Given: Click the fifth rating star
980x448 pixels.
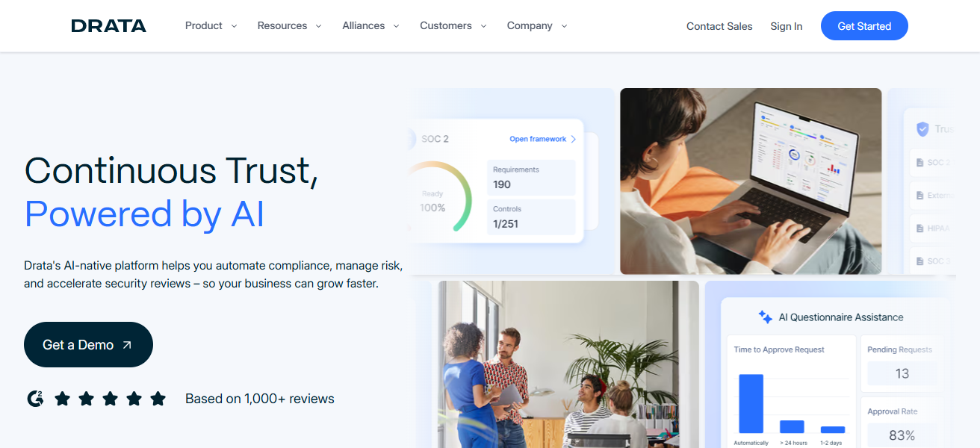Looking at the screenshot, I should [158, 399].
